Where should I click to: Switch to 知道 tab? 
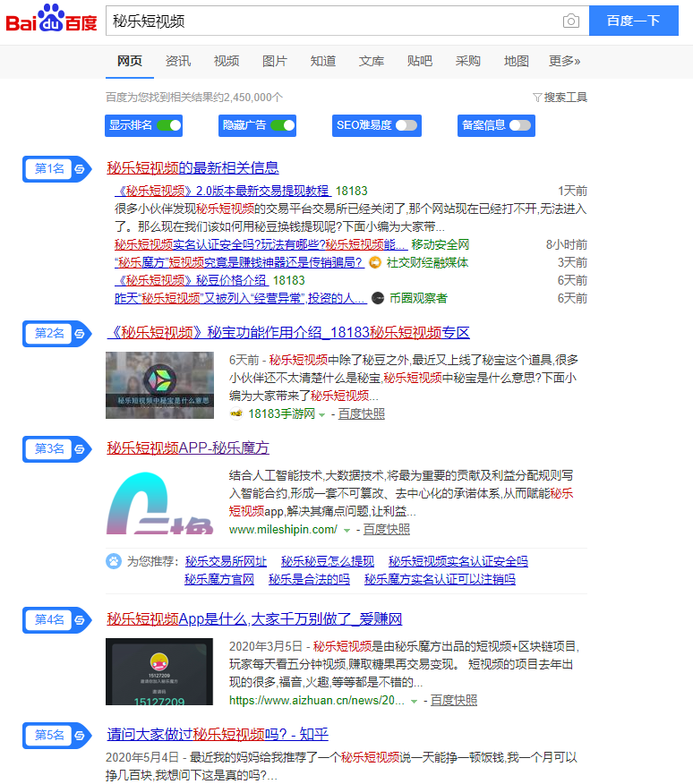coord(322,62)
